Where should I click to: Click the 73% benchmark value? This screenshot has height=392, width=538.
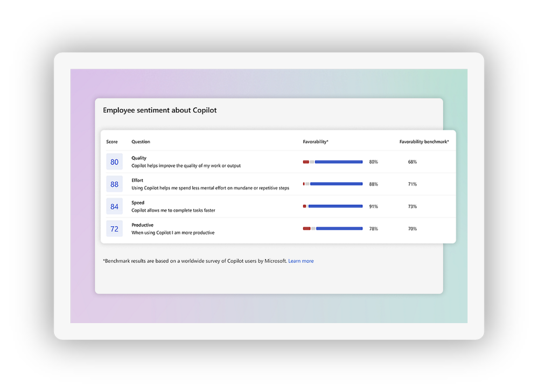412,206
